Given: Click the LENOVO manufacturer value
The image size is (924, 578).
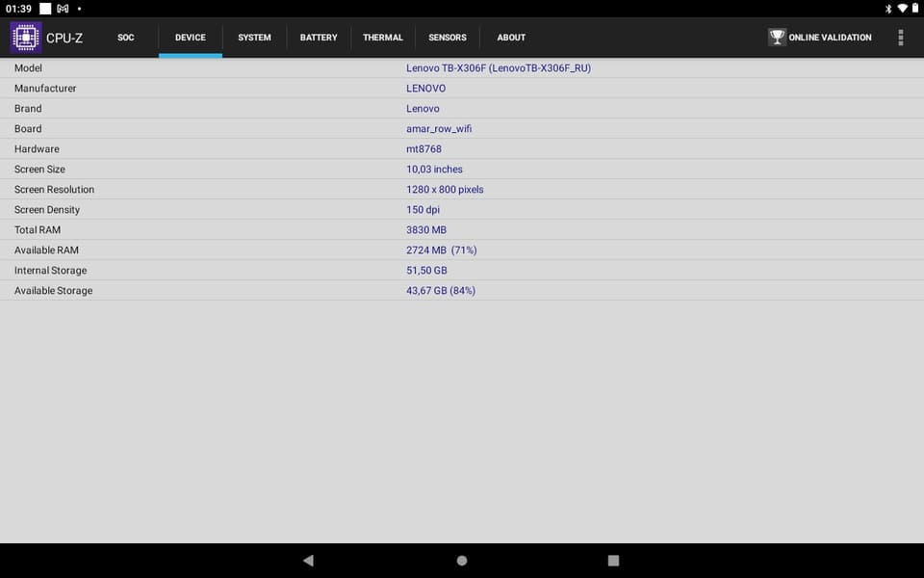Looking at the screenshot, I should [425, 88].
